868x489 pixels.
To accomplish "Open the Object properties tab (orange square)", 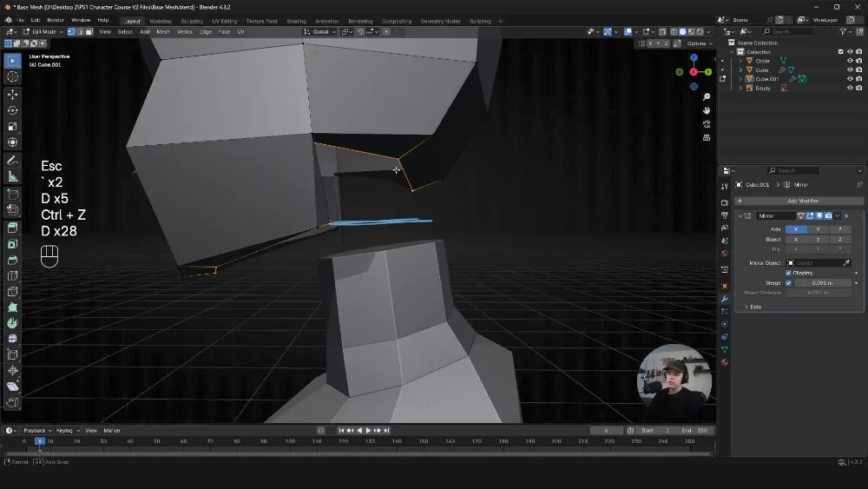I will click(x=725, y=287).
